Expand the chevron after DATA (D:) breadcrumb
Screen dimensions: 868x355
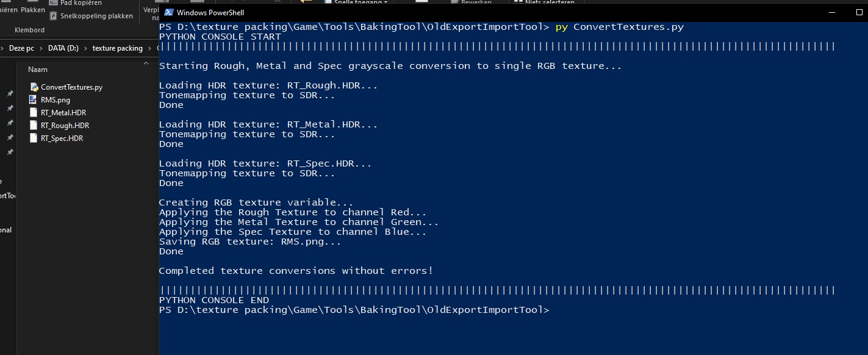pyautogui.click(x=86, y=48)
